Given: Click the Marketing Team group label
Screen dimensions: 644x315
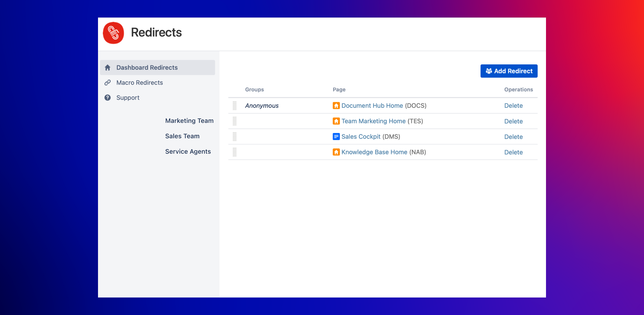Looking at the screenshot, I should tap(189, 121).
